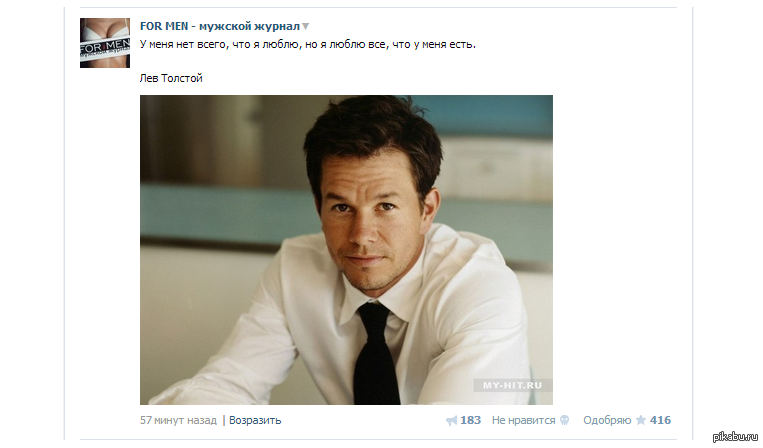Image resolution: width=763 pixels, height=448 pixels.
Task: Click the MY-HIT.RU watermark on photo
Action: (x=512, y=386)
